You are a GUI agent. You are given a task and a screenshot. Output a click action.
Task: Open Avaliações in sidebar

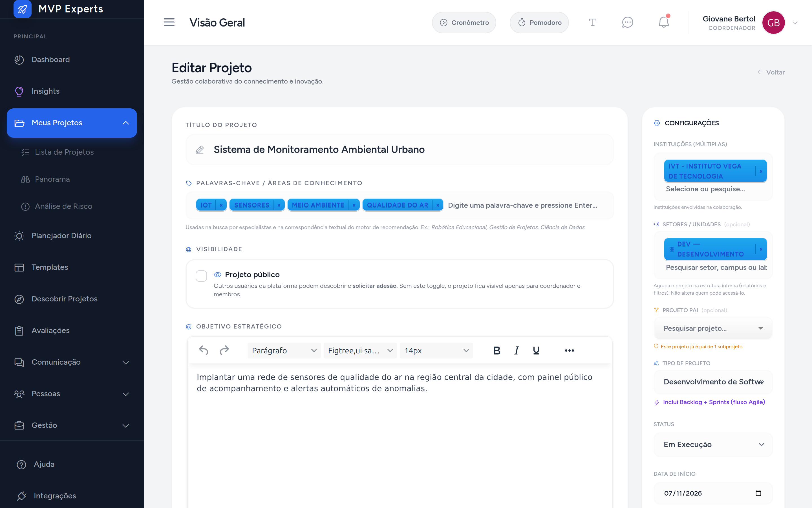[x=72, y=330]
